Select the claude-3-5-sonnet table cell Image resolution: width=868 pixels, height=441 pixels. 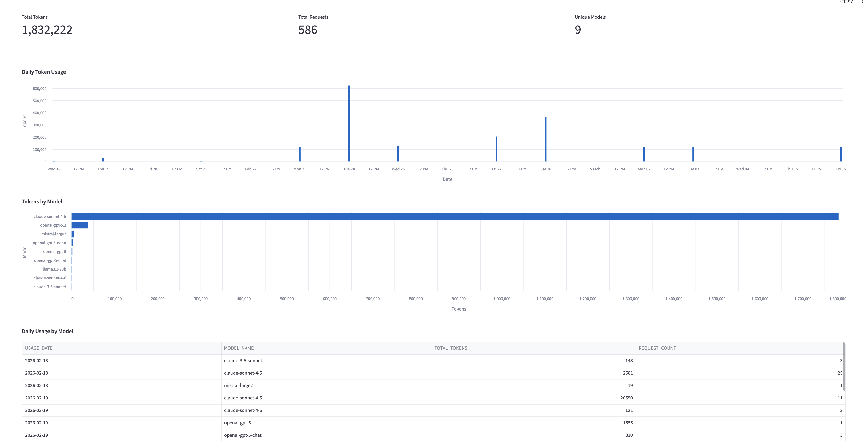(x=243, y=361)
